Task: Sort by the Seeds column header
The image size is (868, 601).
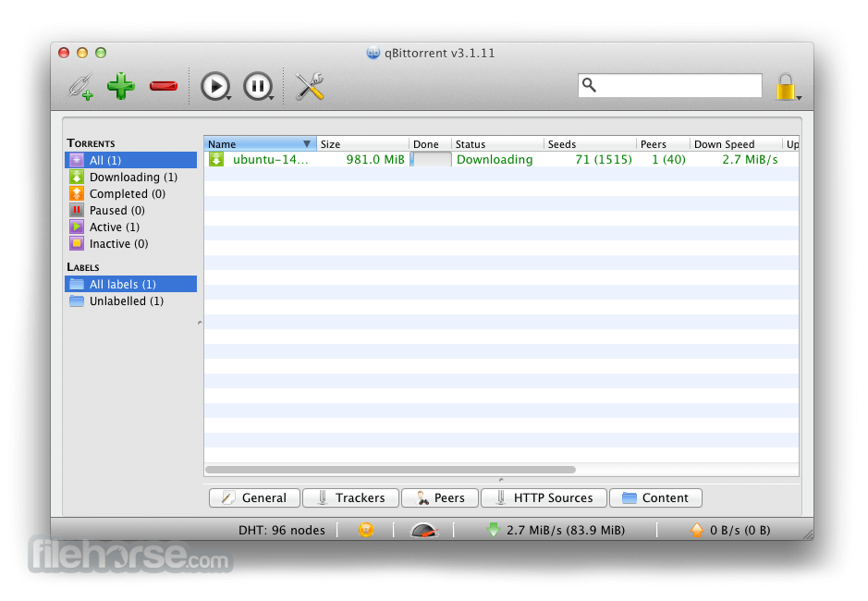Action: click(x=590, y=144)
